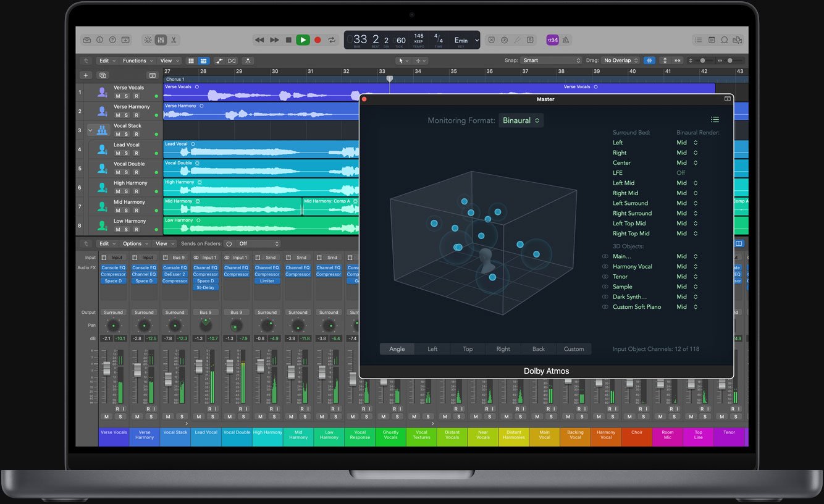Select the Top view button in Dolby Atmos

point(468,349)
